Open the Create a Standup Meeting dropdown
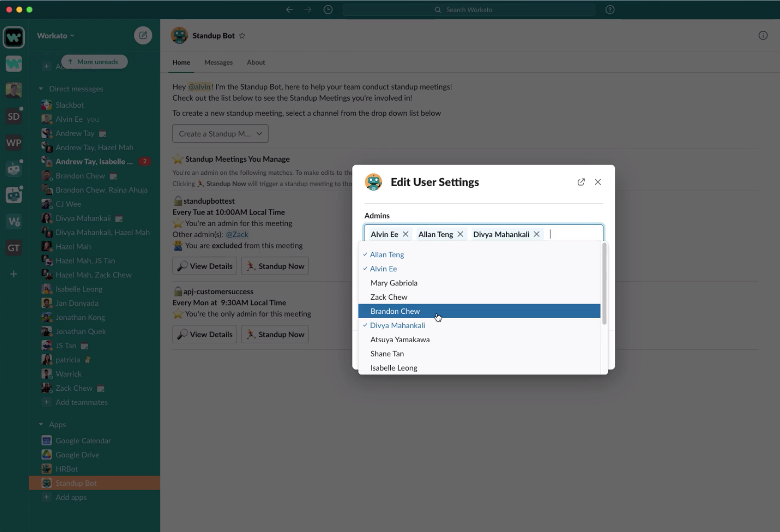 [221, 134]
